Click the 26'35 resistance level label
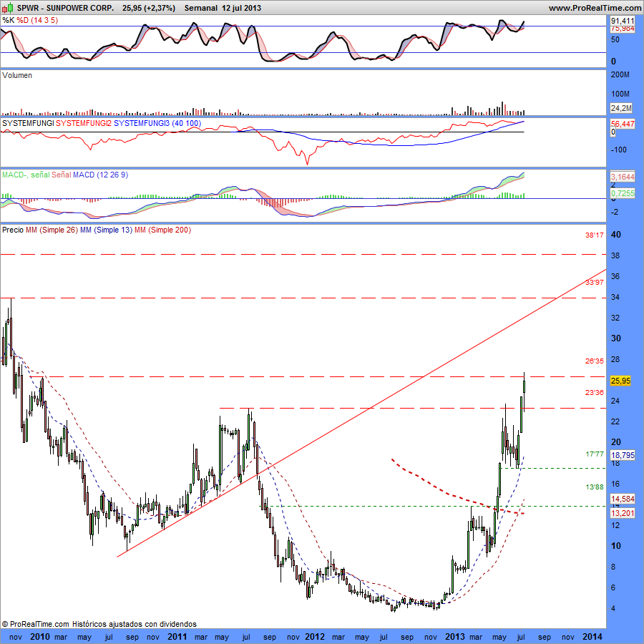644x644 pixels. (x=595, y=361)
